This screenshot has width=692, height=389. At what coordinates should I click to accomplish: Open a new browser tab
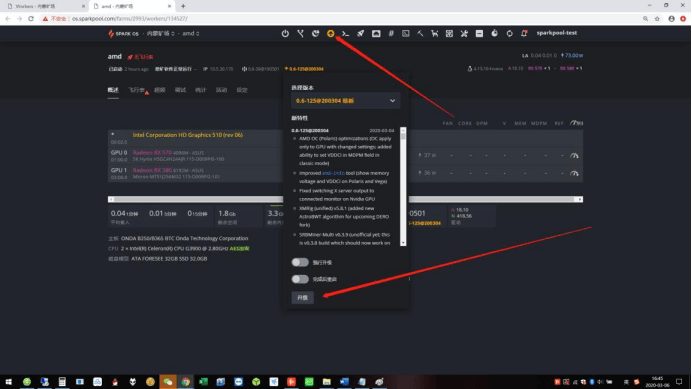[183, 6]
